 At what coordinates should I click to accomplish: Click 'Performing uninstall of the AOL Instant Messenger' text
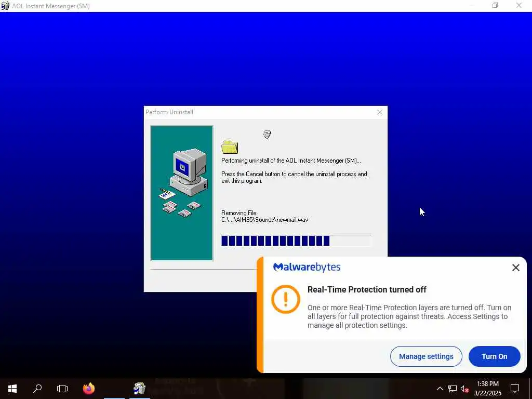pos(291,161)
